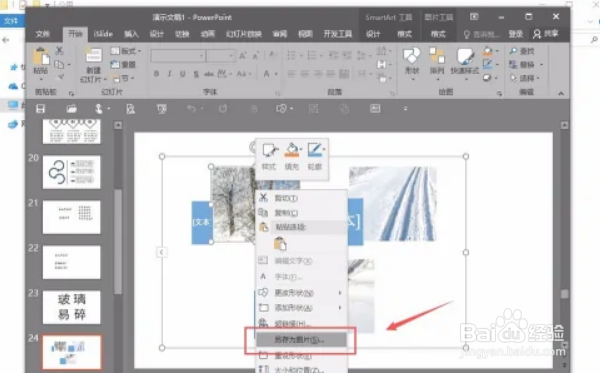This screenshot has width=600, height=373.
Task: Click the Start Slideshow icon in quick toolbar
Action: click(162, 109)
